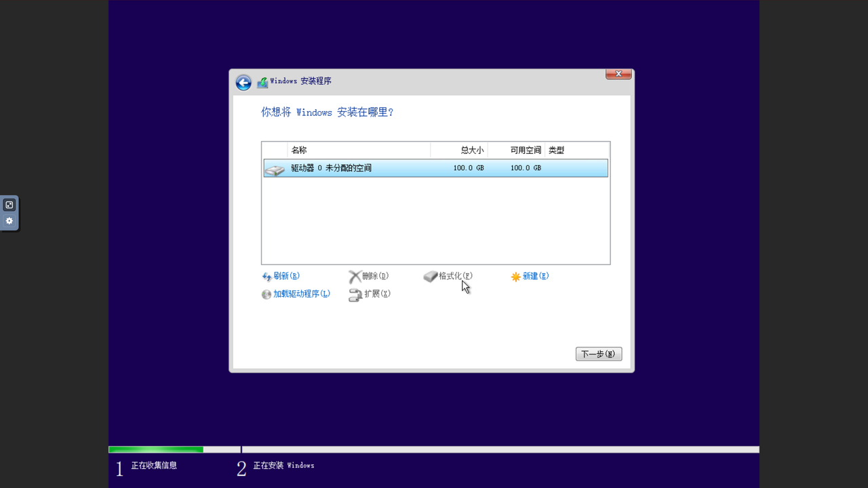868x488 pixels.
Task: Click the 100.0 GB total size cell
Action: point(469,168)
